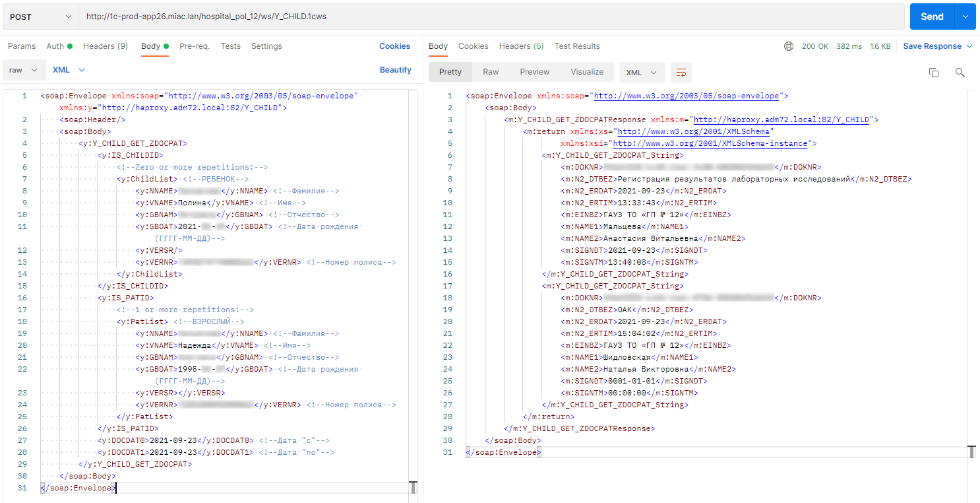Click the DOCDAT1 date value in request
The width and height of the screenshot is (980, 503).
pos(173,452)
